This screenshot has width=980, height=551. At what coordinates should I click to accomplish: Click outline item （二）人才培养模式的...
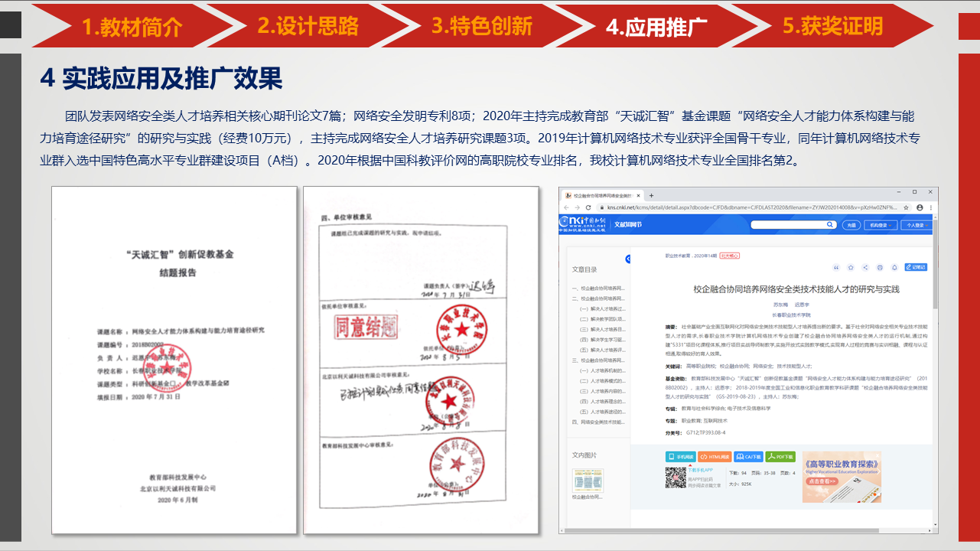(x=602, y=380)
